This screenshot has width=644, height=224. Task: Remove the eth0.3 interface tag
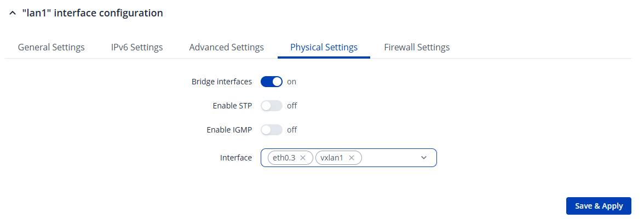coord(303,158)
